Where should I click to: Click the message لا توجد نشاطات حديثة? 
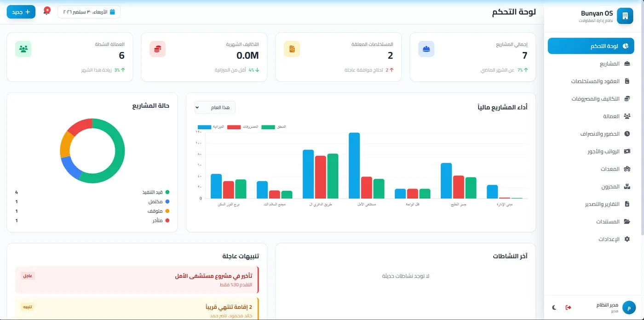tap(406, 276)
